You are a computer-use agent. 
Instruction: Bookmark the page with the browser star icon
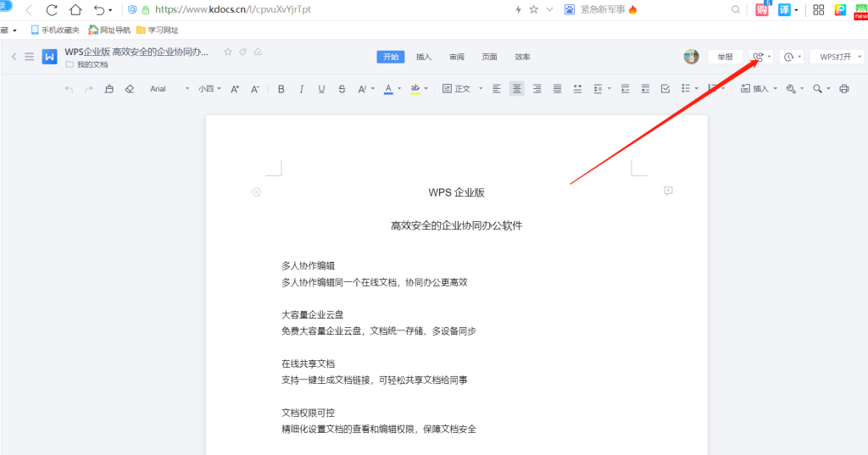pos(534,9)
